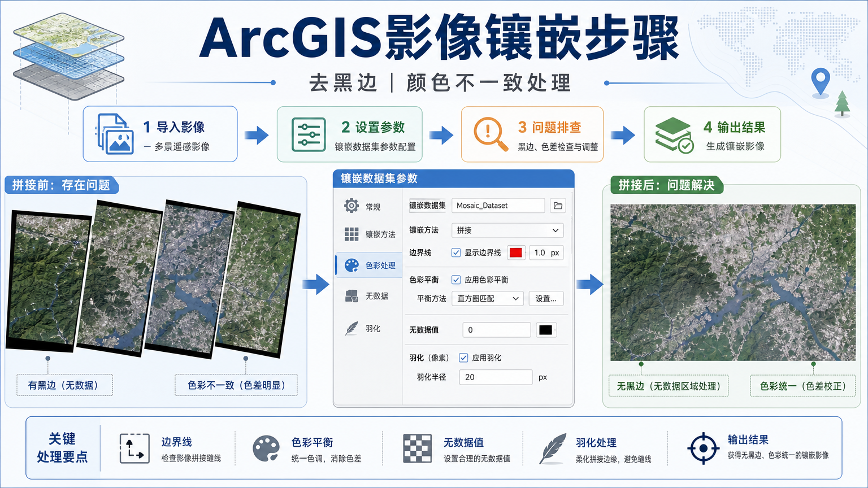Image resolution: width=868 pixels, height=488 pixels.
Task: Click the 黑边、色差检查与调整 text
Action: pos(558,146)
